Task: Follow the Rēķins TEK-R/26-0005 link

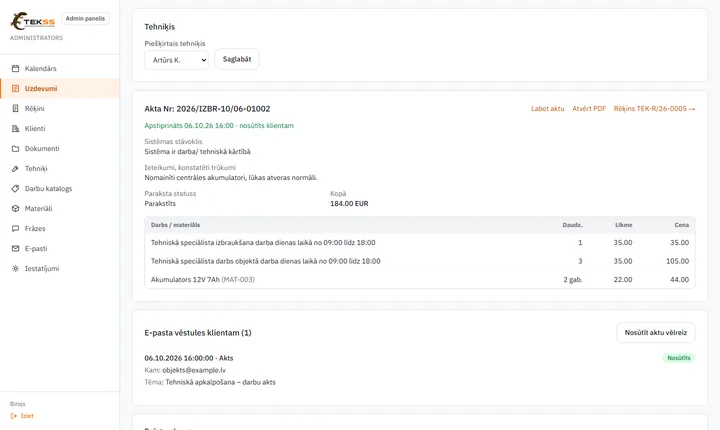Action: click(654, 109)
